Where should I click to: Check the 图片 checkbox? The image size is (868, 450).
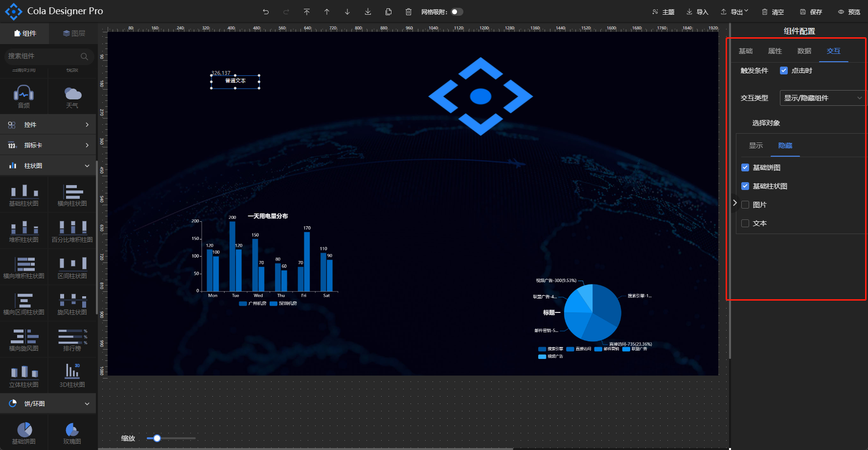point(745,205)
